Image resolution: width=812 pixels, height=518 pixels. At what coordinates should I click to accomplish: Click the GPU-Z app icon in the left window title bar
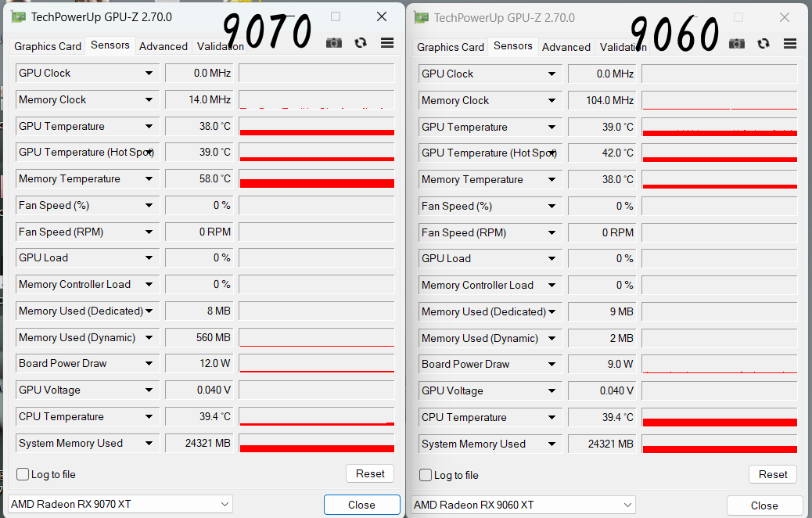point(19,17)
